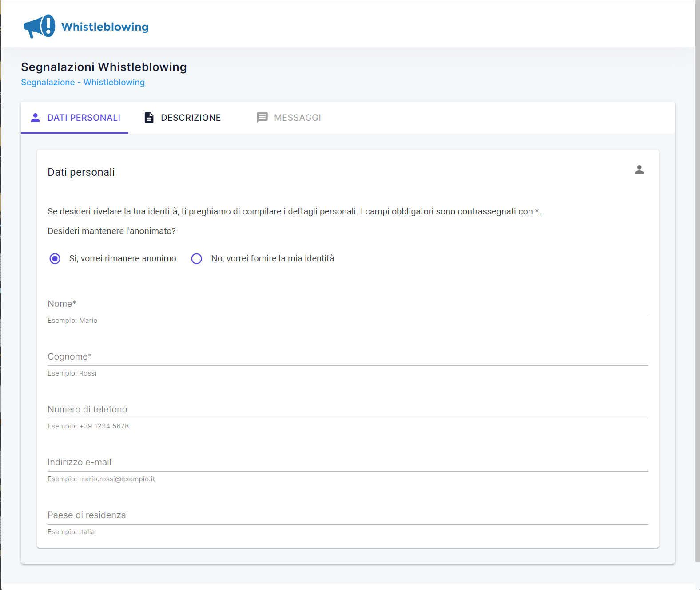Open the MESSAGGI tab label

[297, 118]
